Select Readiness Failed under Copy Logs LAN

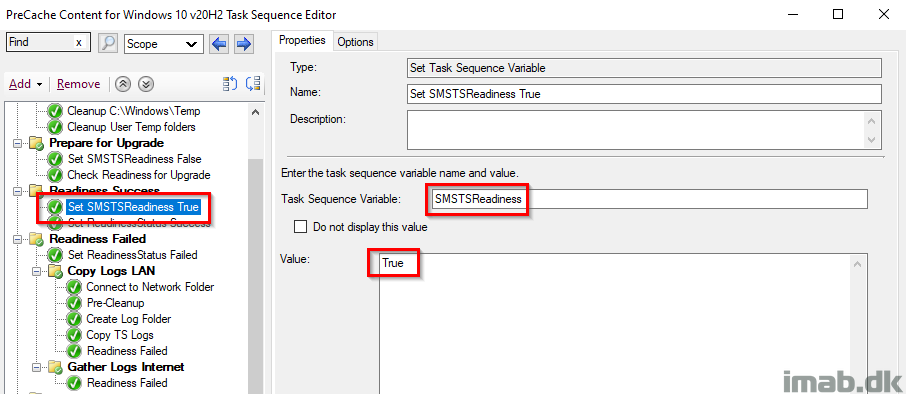[x=127, y=351]
